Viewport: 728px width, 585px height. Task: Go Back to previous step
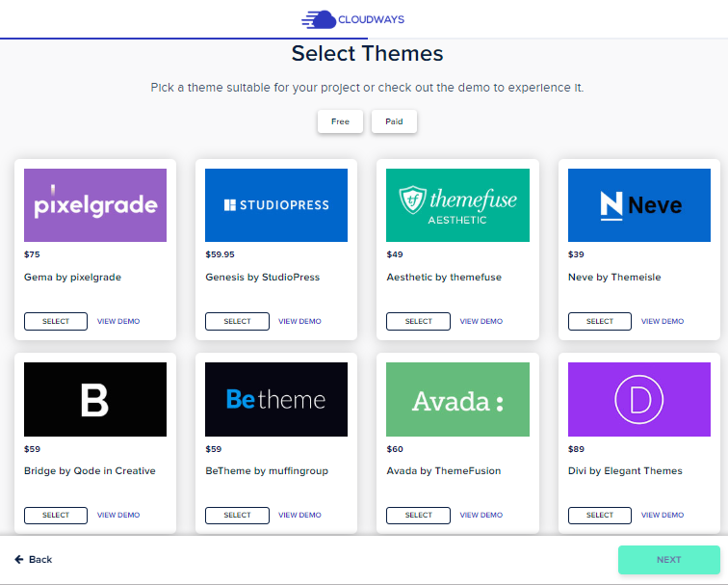click(x=34, y=559)
